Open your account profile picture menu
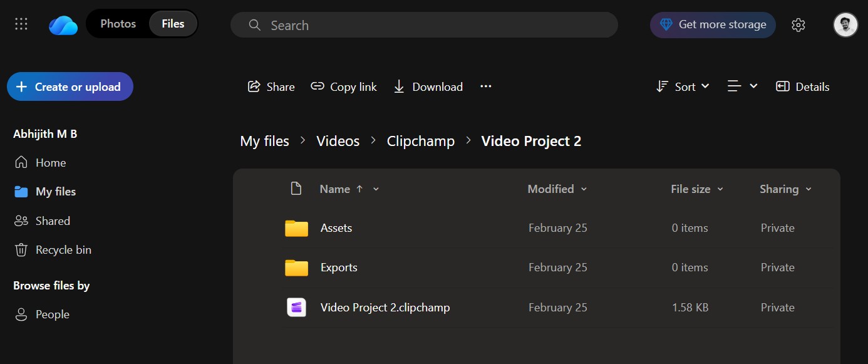The width and height of the screenshot is (868, 364). point(845,24)
